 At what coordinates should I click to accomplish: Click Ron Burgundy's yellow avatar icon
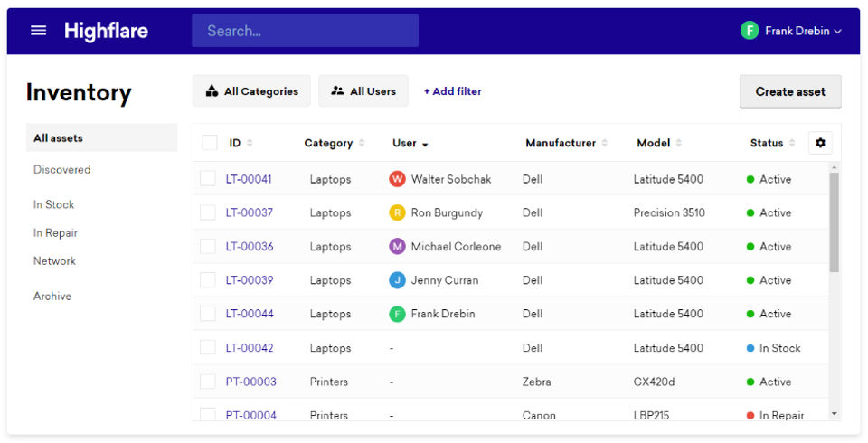click(x=397, y=213)
